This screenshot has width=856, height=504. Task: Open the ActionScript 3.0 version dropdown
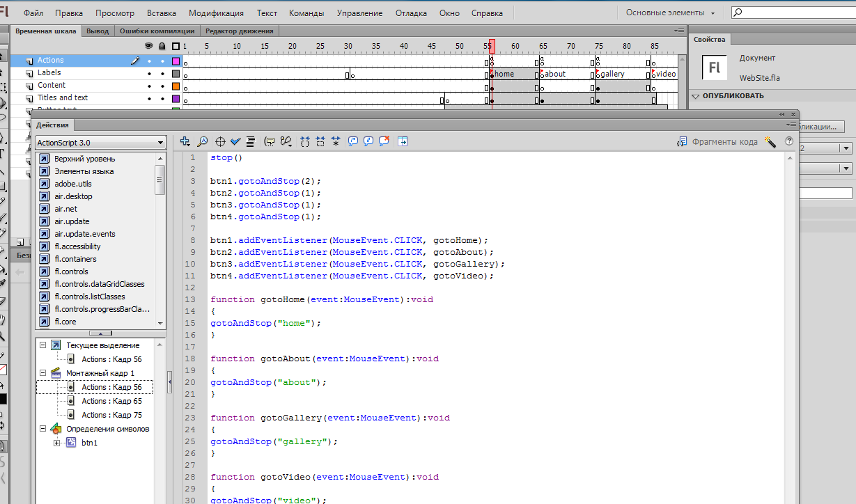tap(100, 142)
